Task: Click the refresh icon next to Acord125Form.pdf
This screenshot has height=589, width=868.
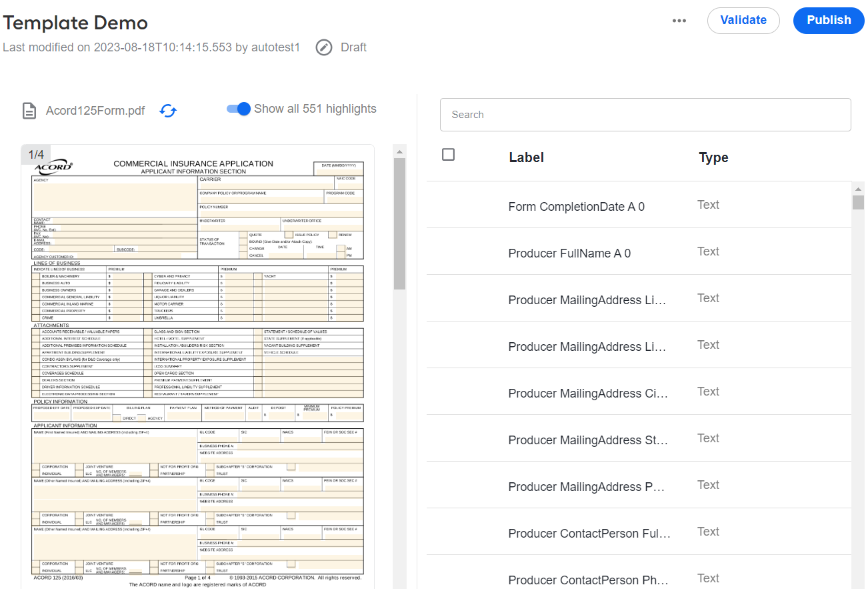Action: (168, 111)
